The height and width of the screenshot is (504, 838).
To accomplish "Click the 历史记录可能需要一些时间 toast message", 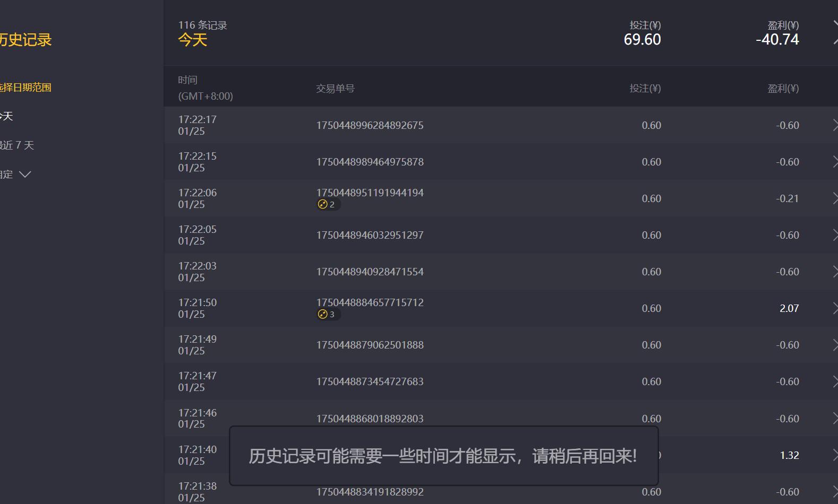I will [x=443, y=456].
